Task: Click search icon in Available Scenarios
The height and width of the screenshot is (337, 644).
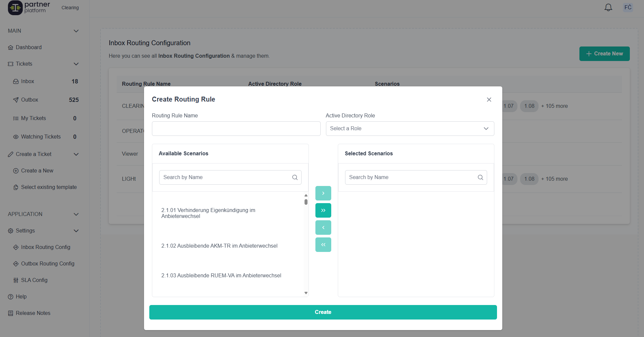Action: coord(295,177)
